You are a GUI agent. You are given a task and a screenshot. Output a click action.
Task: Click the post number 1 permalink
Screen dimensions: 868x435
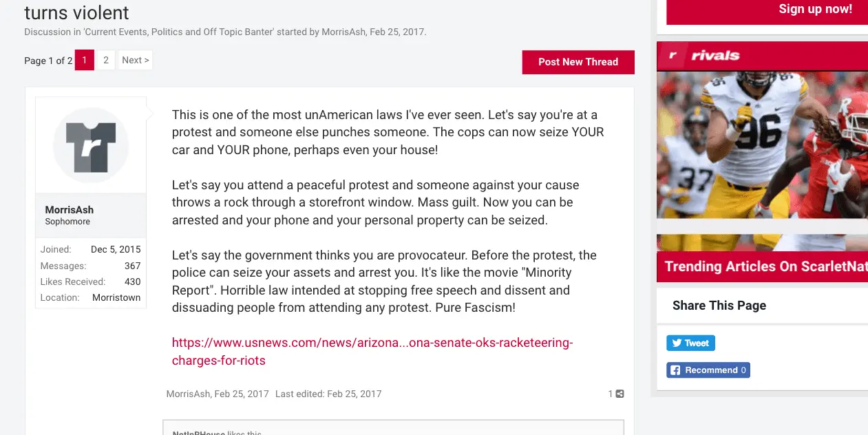610,394
